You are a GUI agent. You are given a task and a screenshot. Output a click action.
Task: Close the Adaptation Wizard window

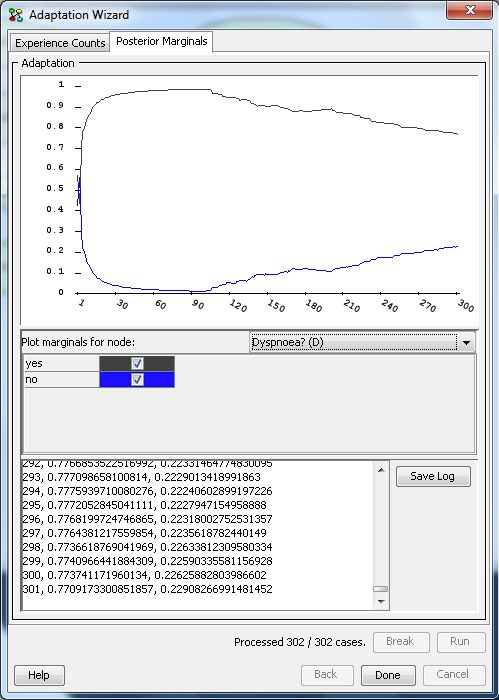(469, 10)
